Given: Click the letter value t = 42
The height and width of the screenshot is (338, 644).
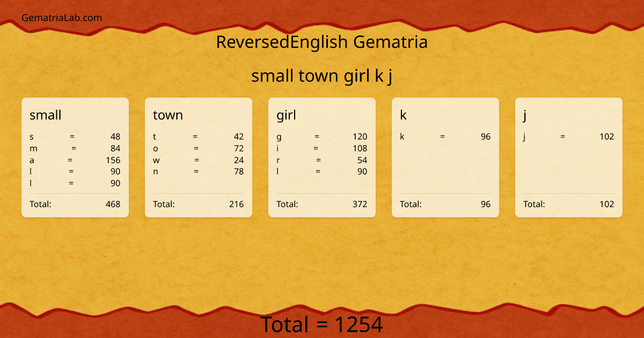Looking at the screenshot, I should pos(199,136).
